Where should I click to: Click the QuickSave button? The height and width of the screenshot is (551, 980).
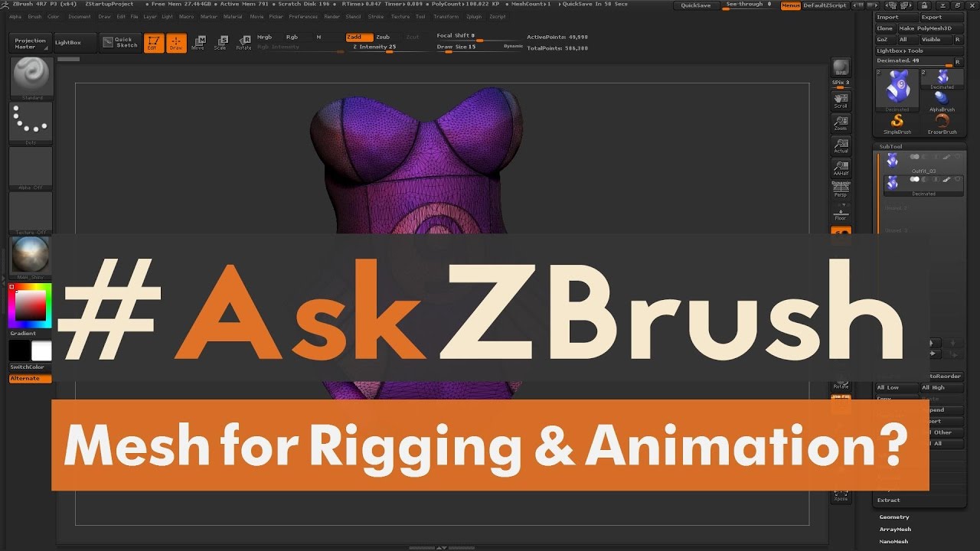(x=695, y=5)
